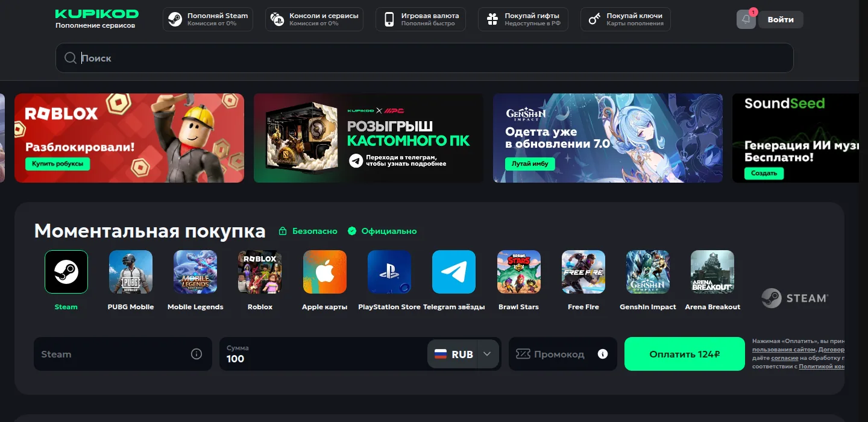Focus the Steam login input field
The height and width of the screenshot is (422, 868).
pos(123,354)
